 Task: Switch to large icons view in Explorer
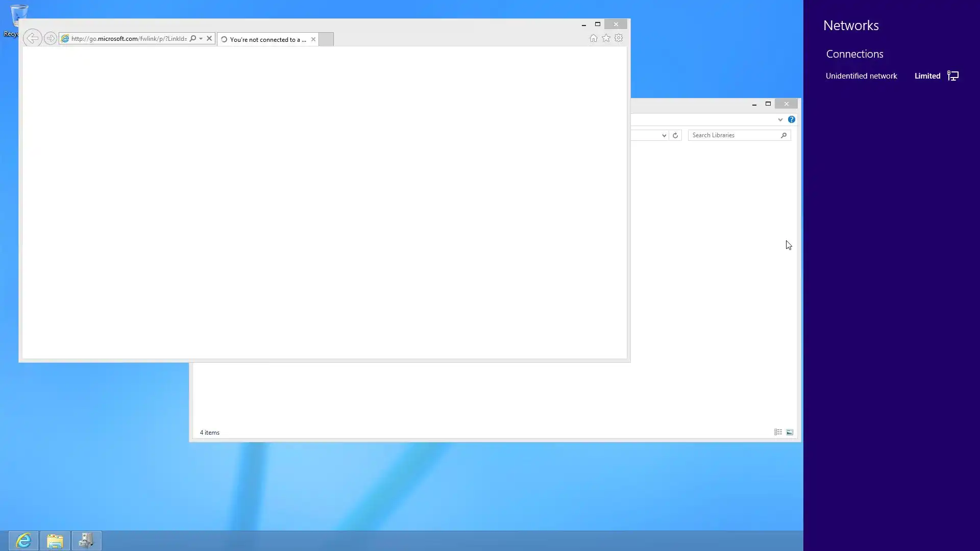tap(790, 432)
